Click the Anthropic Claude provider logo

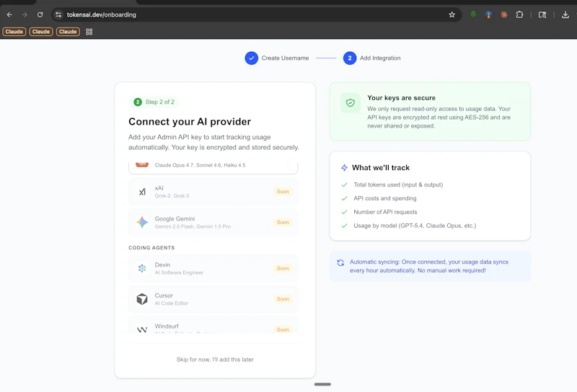click(x=142, y=164)
